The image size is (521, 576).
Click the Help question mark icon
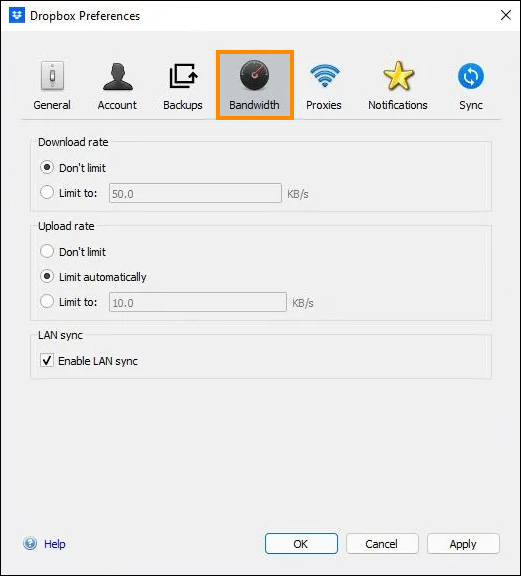(30, 543)
